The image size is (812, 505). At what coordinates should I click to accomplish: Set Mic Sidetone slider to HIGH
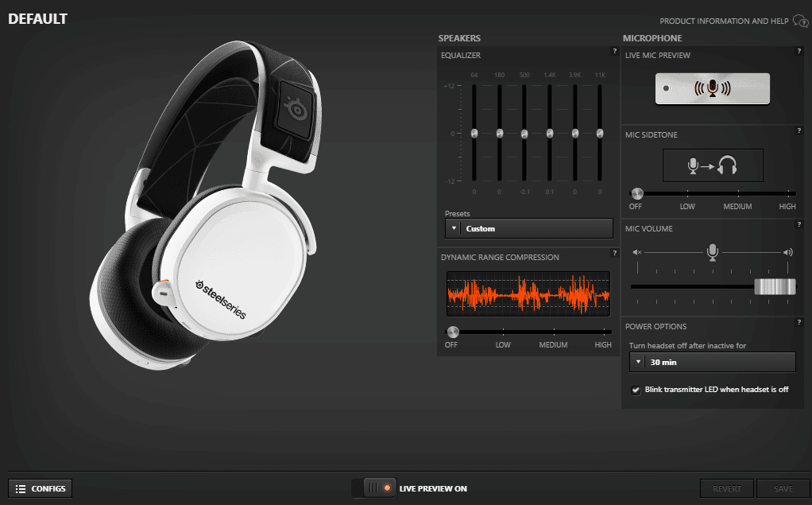click(x=787, y=193)
